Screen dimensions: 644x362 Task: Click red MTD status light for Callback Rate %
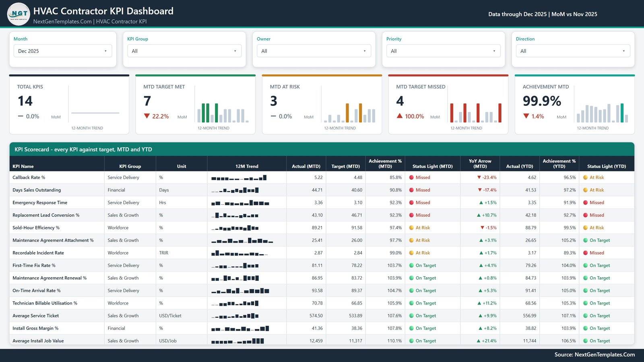(412, 177)
